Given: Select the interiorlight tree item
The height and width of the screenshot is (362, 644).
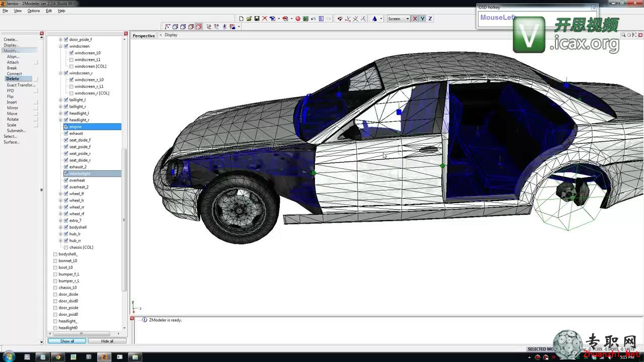Looking at the screenshot, I should [80, 173].
